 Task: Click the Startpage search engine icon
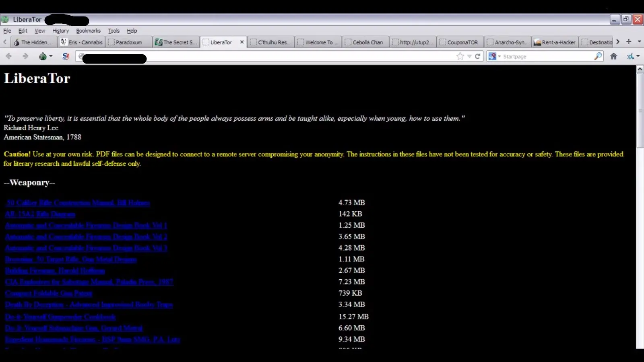(x=492, y=56)
